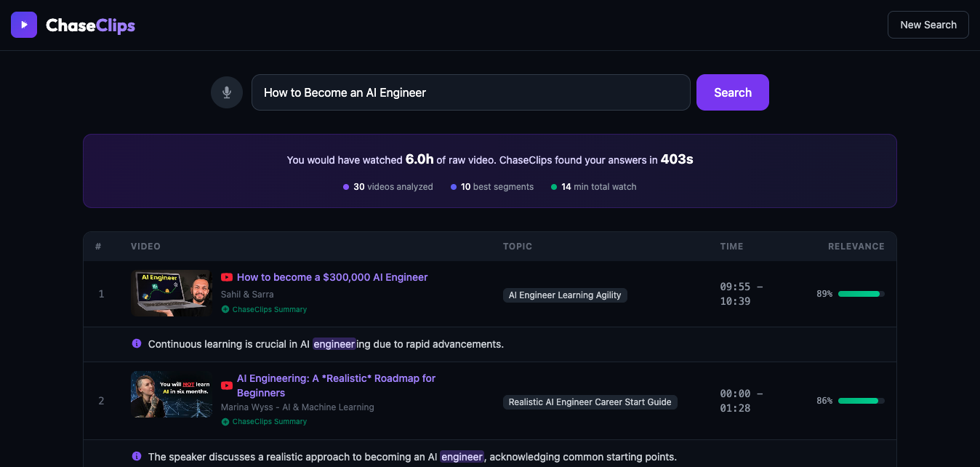The image size is (980, 467).
Task: Open the six months video thumbnail
Action: point(172,394)
